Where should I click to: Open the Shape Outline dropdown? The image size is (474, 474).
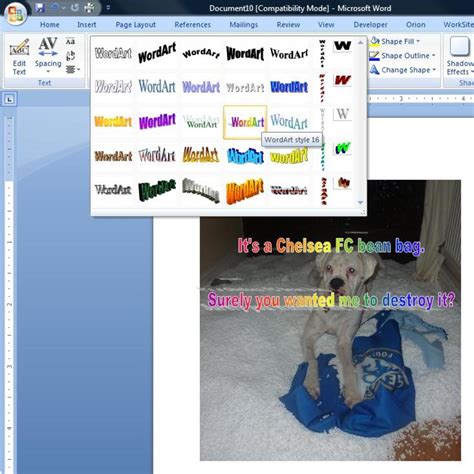403,56
